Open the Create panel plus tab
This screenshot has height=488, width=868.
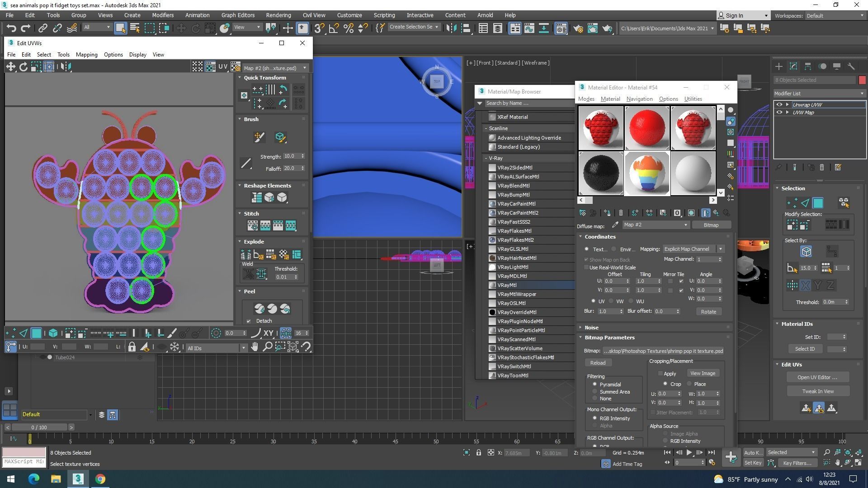coord(778,66)
